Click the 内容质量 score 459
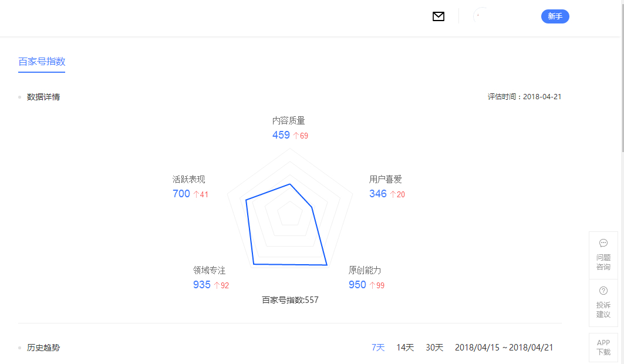The width and height of the screenshot is (624, 364). pos(281,135)
